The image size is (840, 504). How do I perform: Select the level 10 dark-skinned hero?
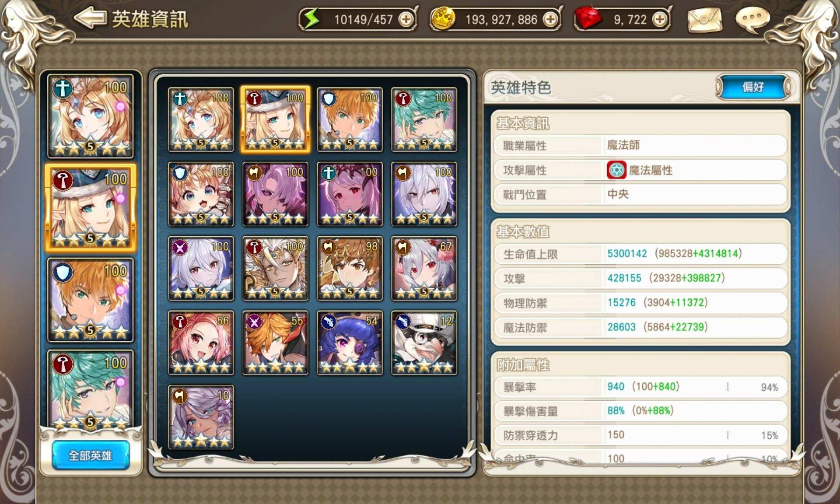(x=201, y=417)
